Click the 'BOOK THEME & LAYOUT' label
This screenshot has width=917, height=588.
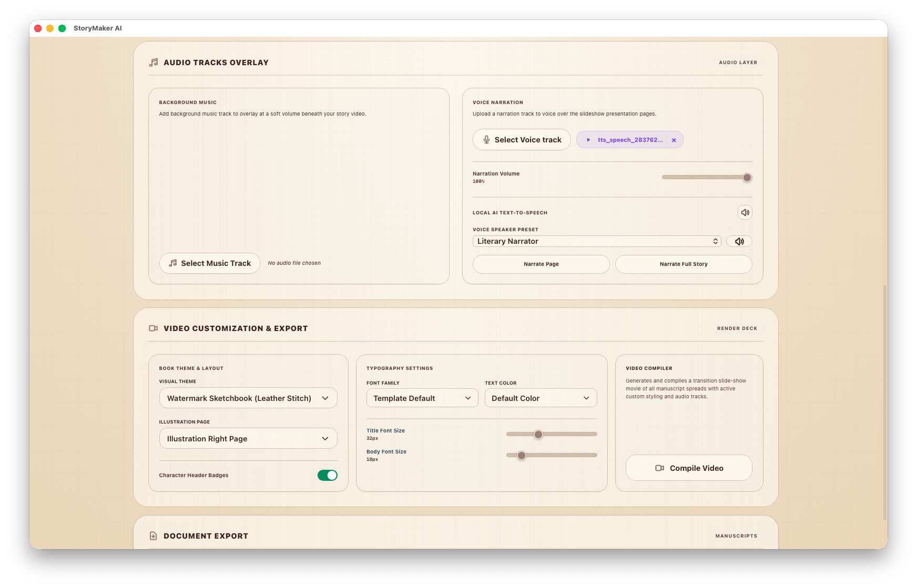(191, 368)
